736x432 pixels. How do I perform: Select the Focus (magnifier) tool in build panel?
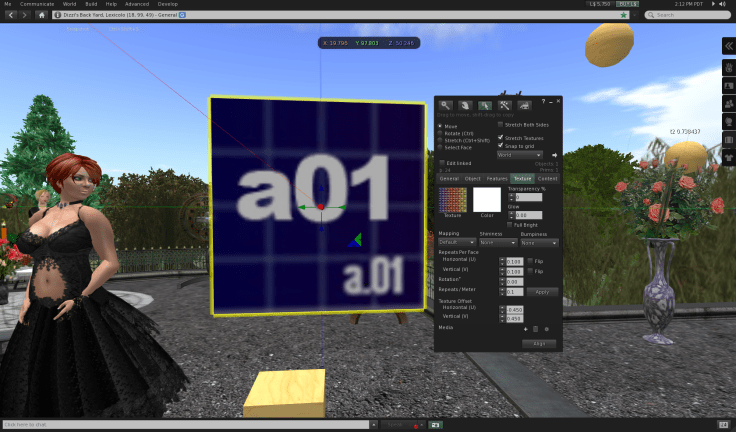coord(446,105)
